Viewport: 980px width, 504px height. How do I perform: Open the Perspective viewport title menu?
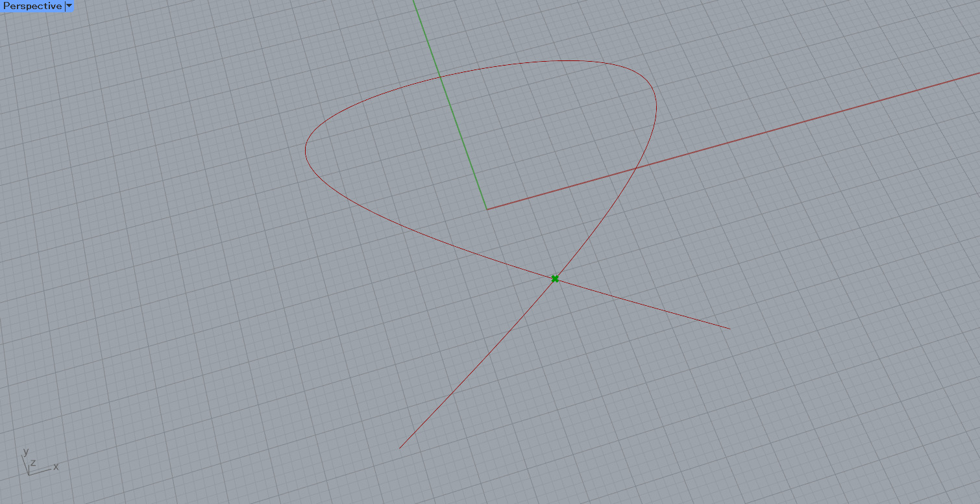click(x=32, y=6)
